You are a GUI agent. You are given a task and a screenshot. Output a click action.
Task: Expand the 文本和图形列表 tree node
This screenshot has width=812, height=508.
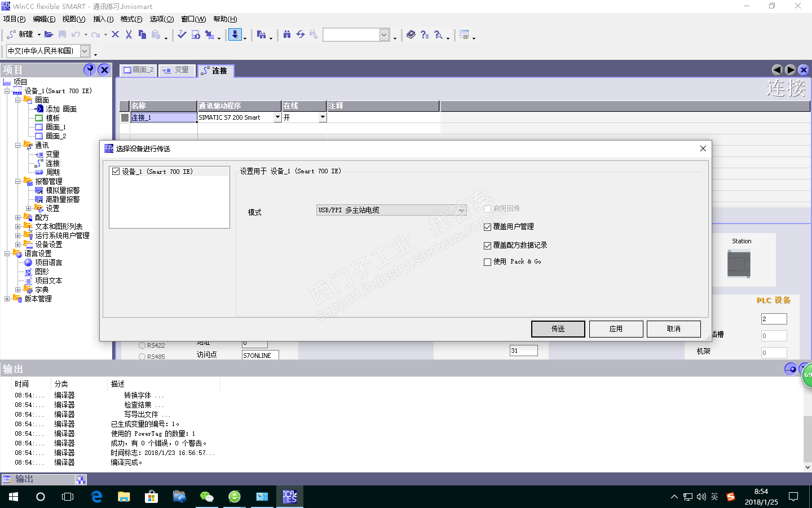click(x=17, y=226)
